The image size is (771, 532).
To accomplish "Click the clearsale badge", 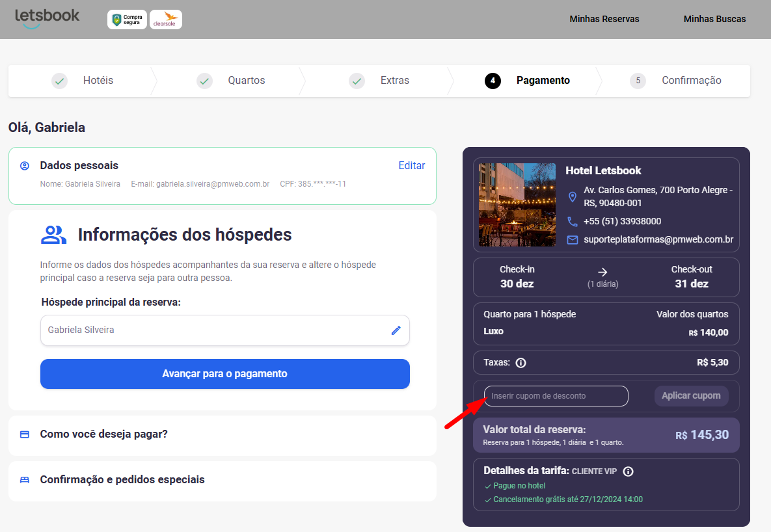I will [x=166, y=20].
